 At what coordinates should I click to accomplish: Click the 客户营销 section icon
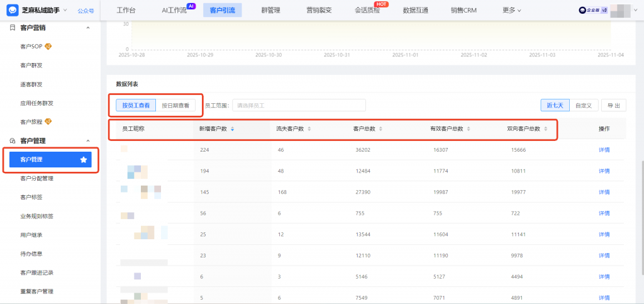[13, 28]
